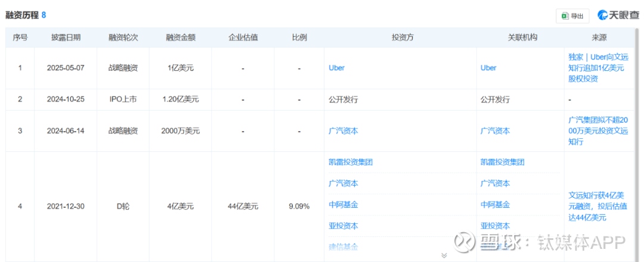Click the 融资金额 column header

(181, 38)
